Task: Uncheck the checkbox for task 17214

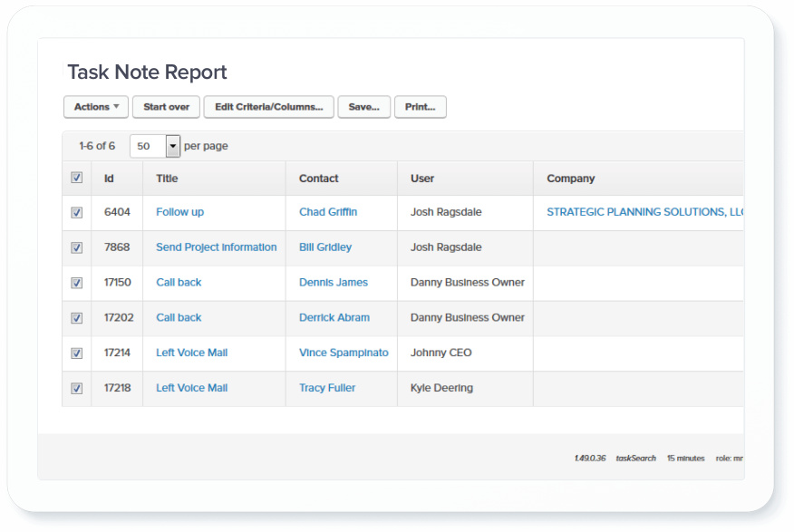Action: pos(76,353)
